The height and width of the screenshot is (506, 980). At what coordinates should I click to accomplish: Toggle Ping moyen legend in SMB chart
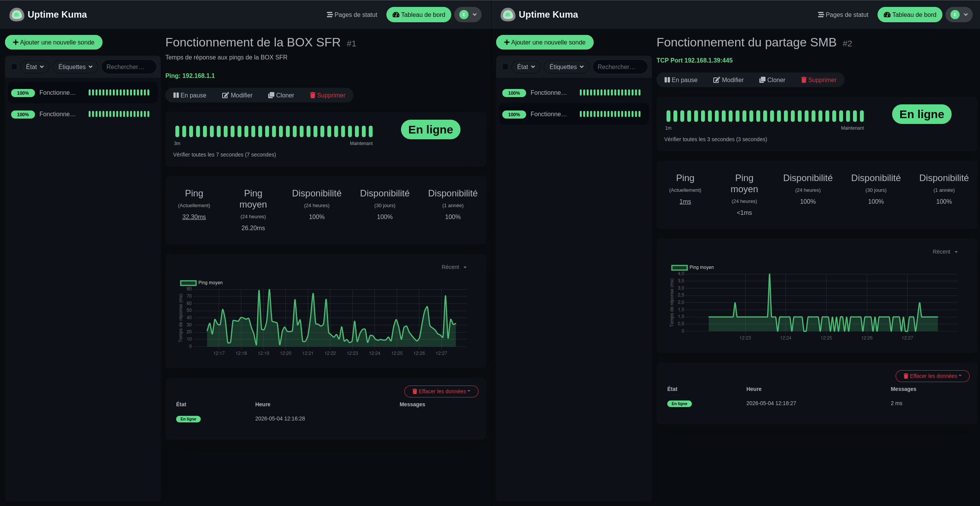click(693, 267)
